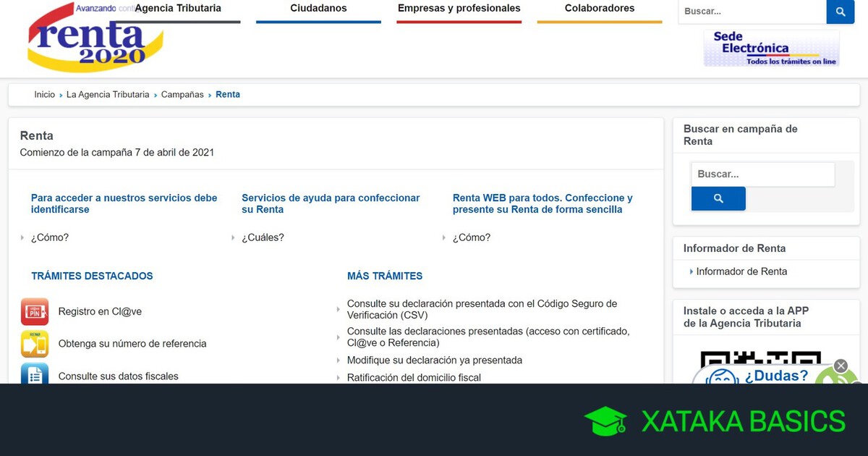Close the ¿Dudas? help widget
Screen dimensions: 868x456
[841, 366]
